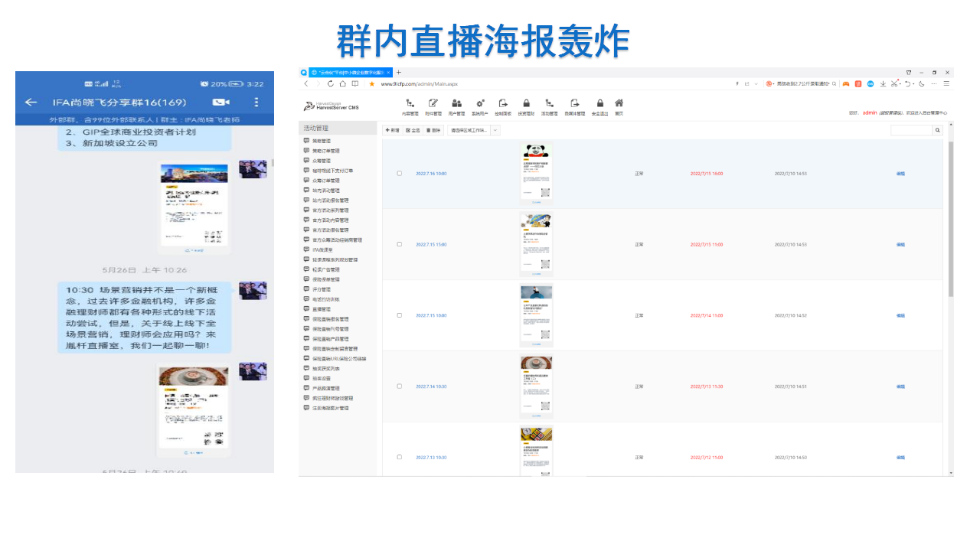
Task: Open the panda poster thumbnail in the table
Action: click(536, 173)
